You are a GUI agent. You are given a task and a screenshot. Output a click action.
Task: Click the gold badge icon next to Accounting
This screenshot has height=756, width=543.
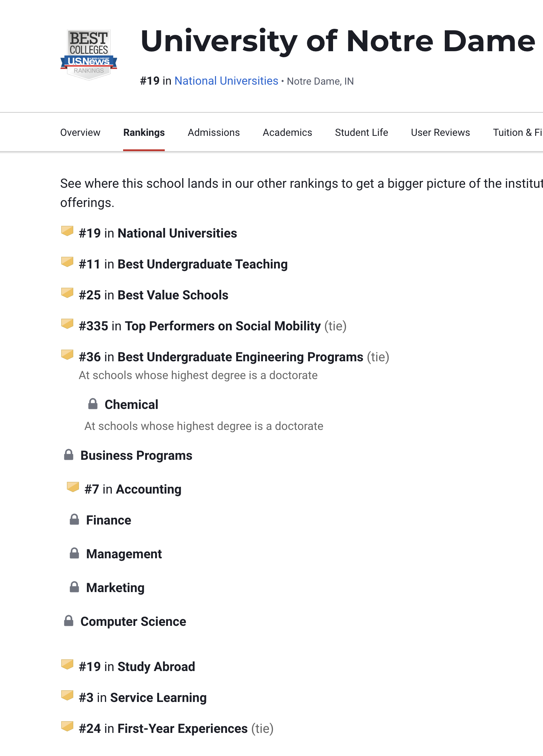(73, 487)
